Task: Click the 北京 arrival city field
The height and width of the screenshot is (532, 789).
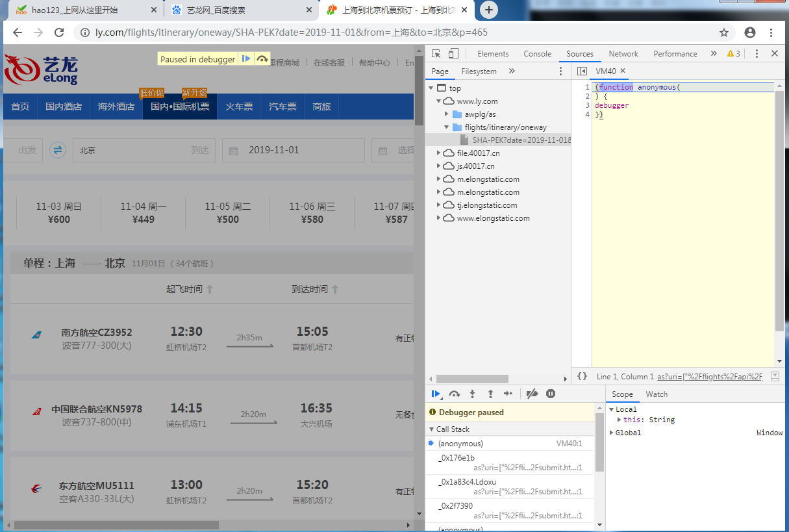Action: 144,150
